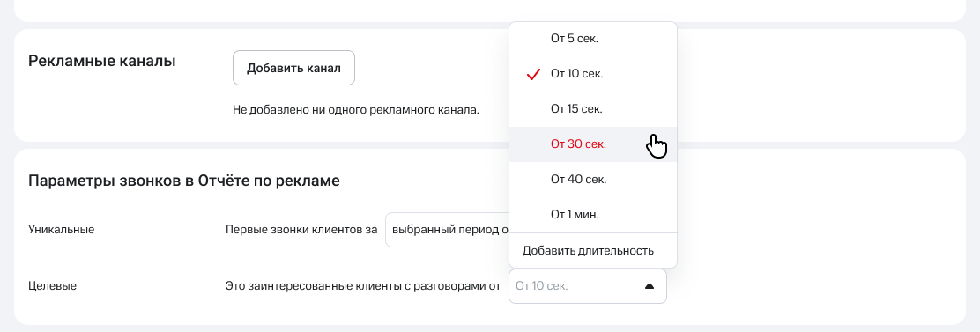This screenshot has height=332, width=980.
Task: Click the Параметры звонков в Отчёте heading
Action: 184,181
